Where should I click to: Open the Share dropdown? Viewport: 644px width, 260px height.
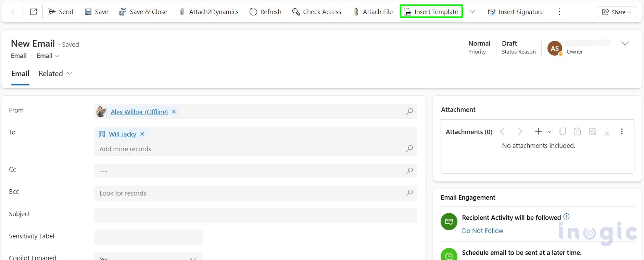click(x=617, y=12)
